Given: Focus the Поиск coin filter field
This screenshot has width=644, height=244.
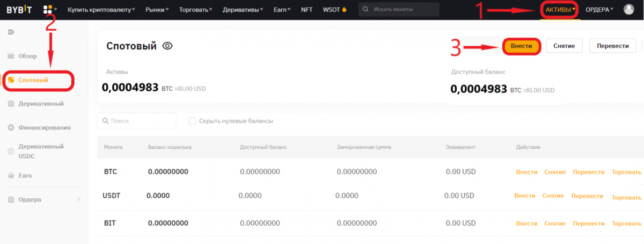Looking at the screenshot, I should 137,121.
